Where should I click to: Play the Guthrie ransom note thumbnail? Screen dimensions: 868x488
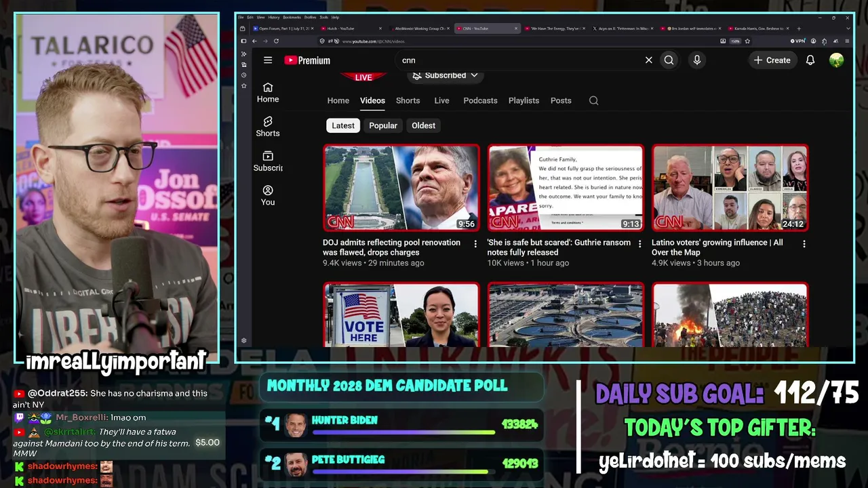point(566,188)
